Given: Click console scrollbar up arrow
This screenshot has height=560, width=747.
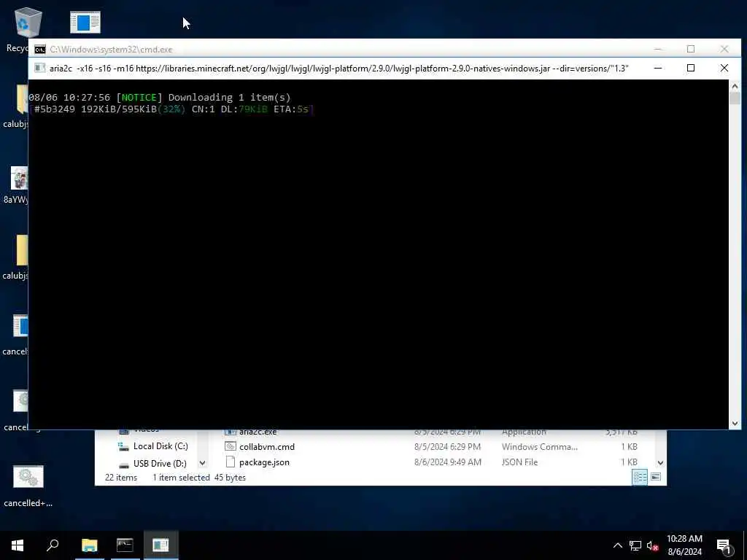Looking at the screenshot, I should coord(735,86).
